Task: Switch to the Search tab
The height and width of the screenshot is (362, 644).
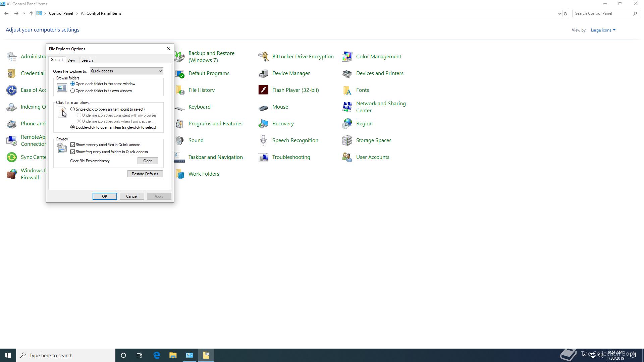Action: [87, 60]
